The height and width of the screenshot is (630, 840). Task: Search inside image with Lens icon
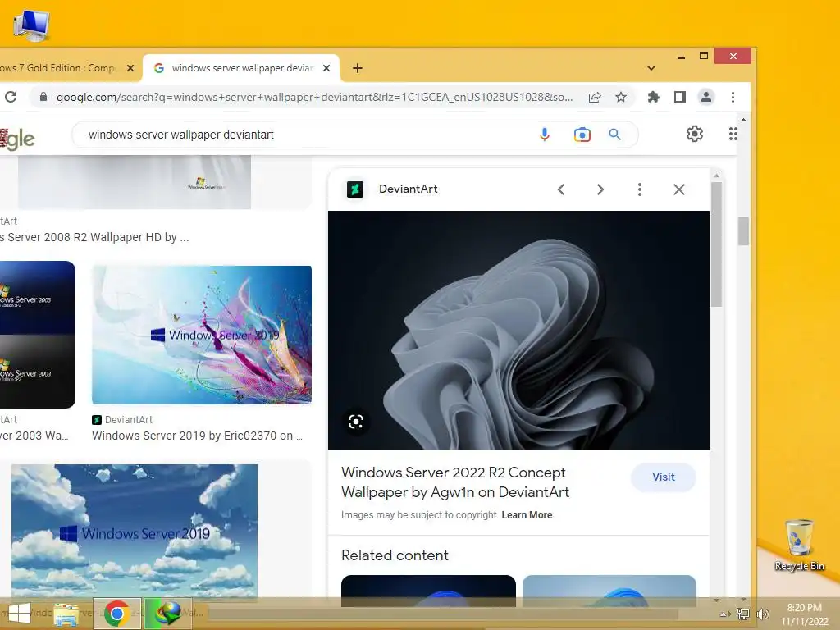click(x=356, y=422)
